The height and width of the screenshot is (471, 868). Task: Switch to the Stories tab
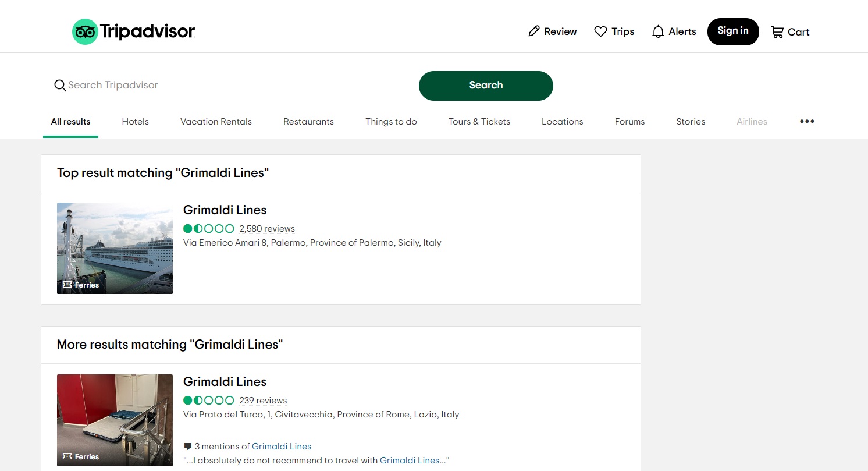coord(691,122)
